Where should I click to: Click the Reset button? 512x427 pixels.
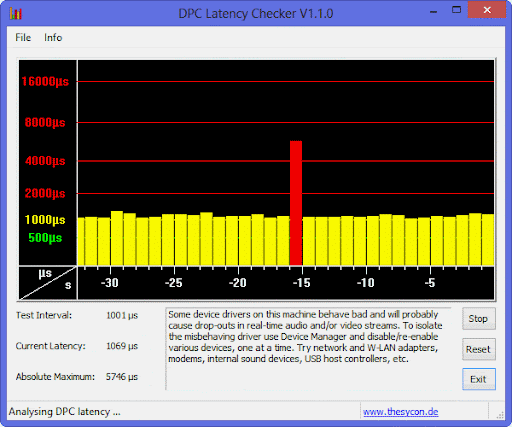(x=478, y=349)
